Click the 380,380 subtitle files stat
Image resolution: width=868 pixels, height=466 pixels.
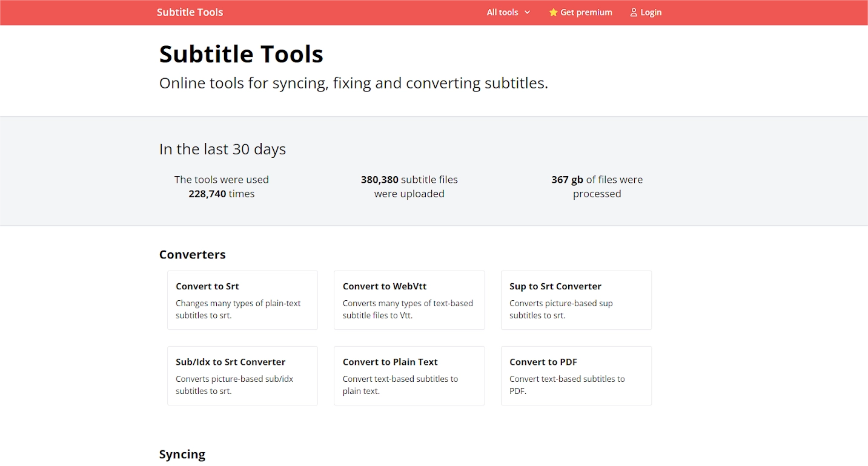[x=409, y=186]
